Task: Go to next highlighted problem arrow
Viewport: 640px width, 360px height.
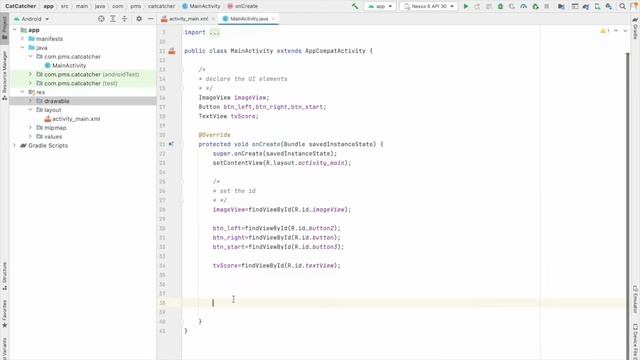Action: coord(625,31)
